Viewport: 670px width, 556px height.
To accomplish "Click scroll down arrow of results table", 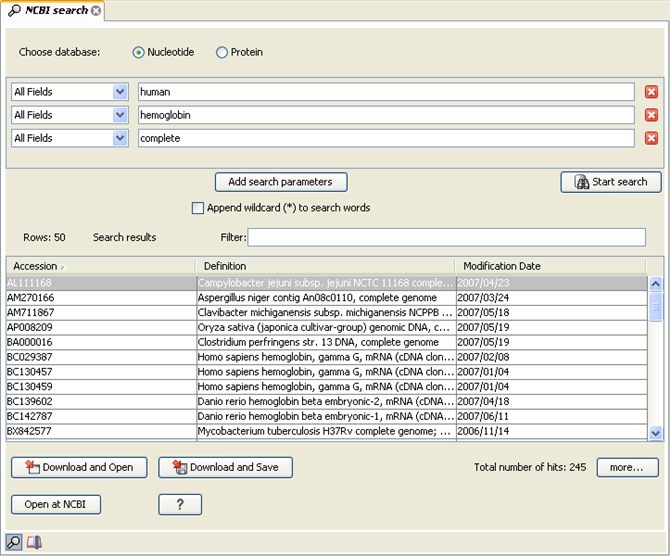I will [655, 433].
